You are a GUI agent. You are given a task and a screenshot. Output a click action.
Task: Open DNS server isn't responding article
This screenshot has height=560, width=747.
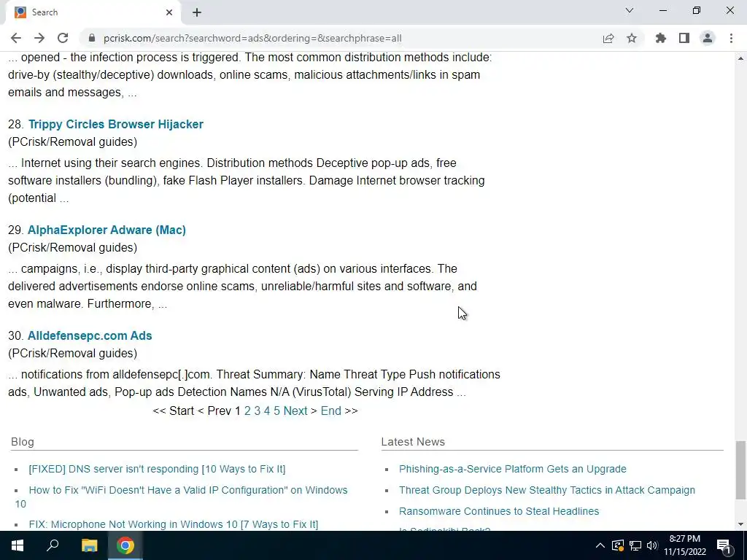point(158,469)
